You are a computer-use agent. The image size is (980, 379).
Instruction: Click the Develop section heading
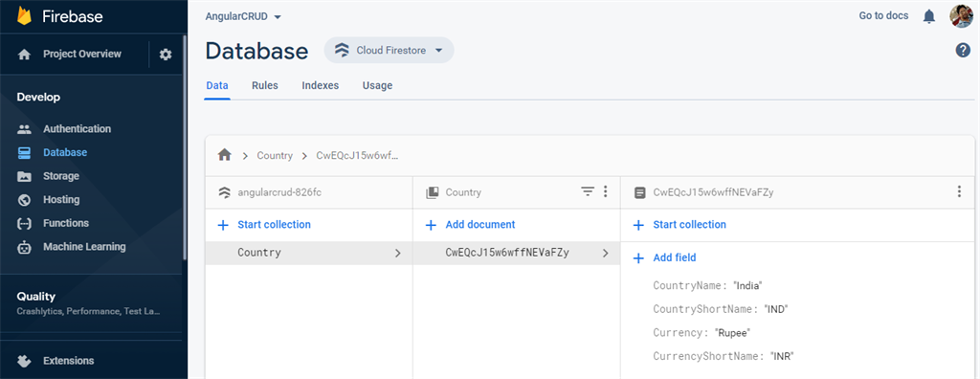click(x=38, y=98)
